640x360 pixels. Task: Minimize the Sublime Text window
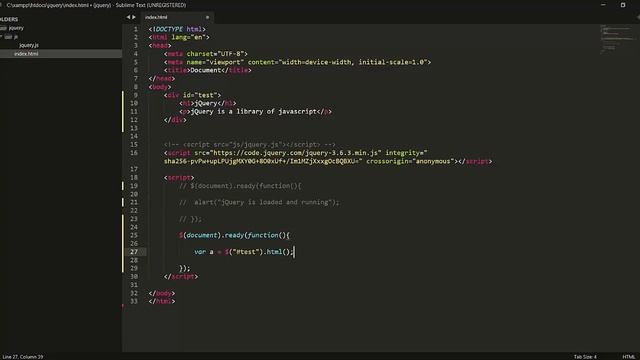603,5
